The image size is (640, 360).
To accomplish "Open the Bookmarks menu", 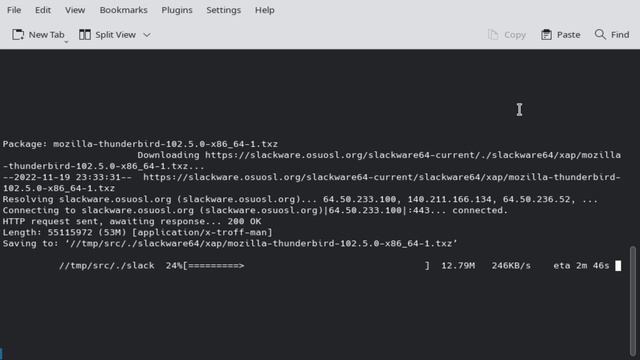I will tap(123, 10).
